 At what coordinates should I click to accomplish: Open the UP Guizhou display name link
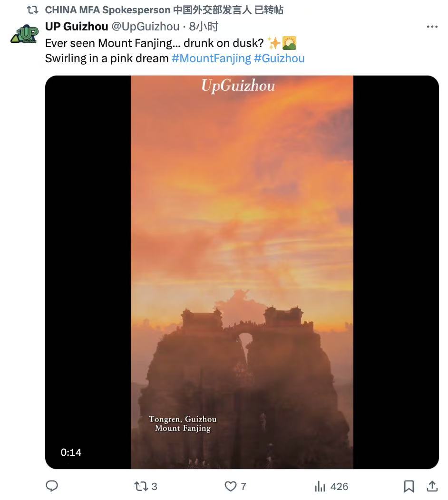click(77, 27)
